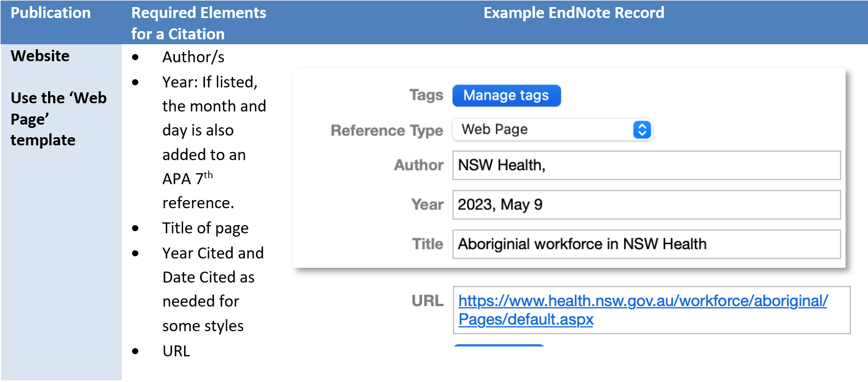Viewport: 868px width, 382px height.
Task: Click the 'URL' bullet item in list
Action: [176, 351]
